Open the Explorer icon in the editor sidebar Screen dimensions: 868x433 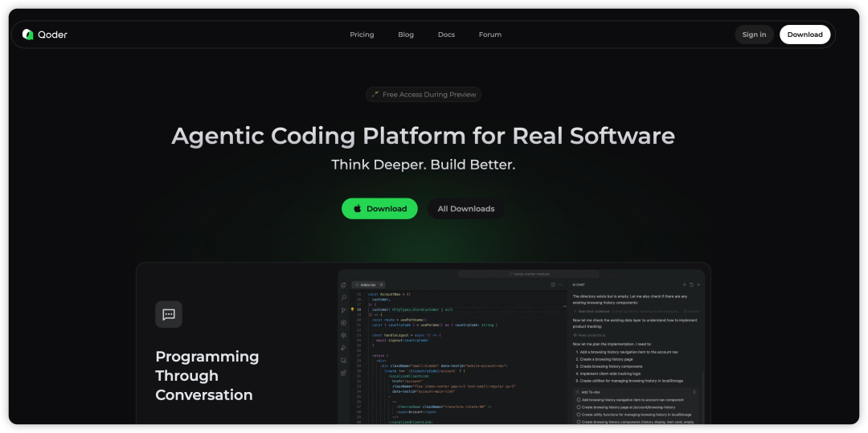click(x=344, y=285)
